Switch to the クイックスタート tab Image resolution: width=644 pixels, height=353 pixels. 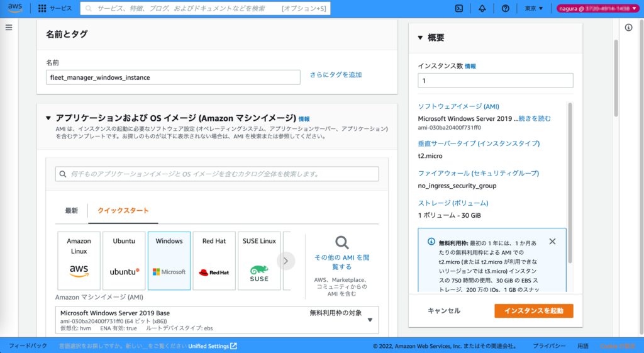(x=123, y=210)
